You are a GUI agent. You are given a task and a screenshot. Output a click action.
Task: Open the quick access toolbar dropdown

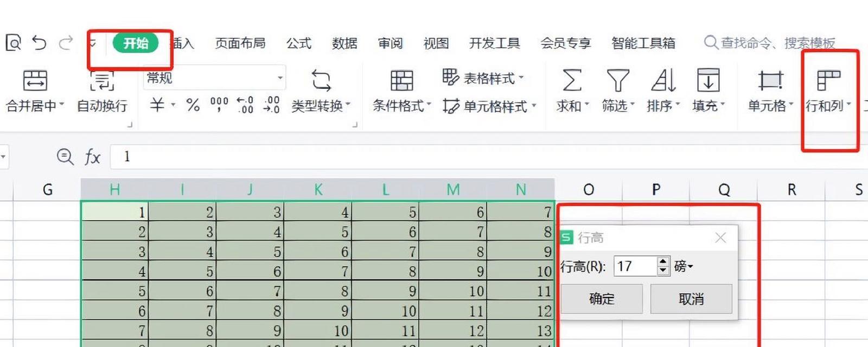[92, 43]
